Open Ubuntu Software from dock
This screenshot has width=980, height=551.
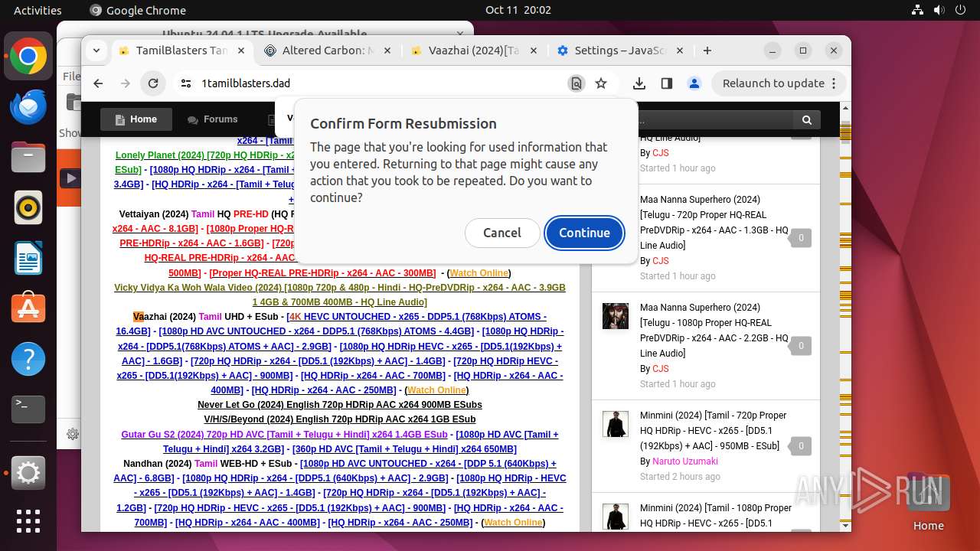click(x=28, y=308)
